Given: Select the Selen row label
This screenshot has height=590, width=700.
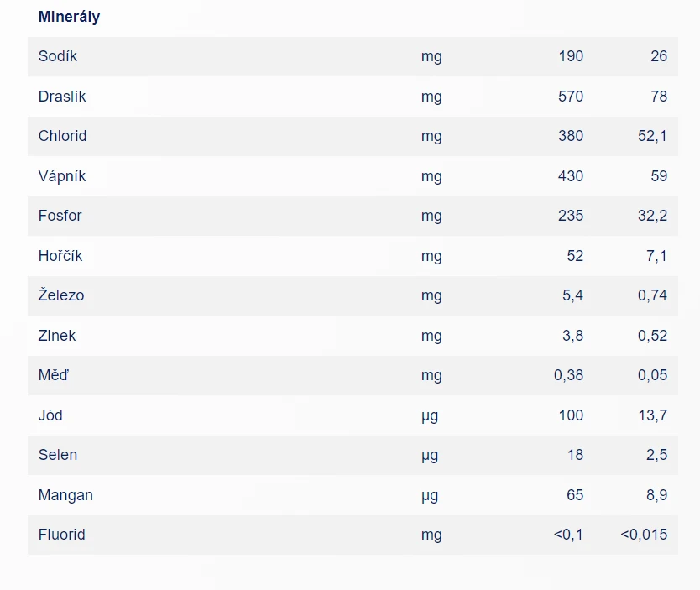Looking at the screenshot, I should [58, 455].
